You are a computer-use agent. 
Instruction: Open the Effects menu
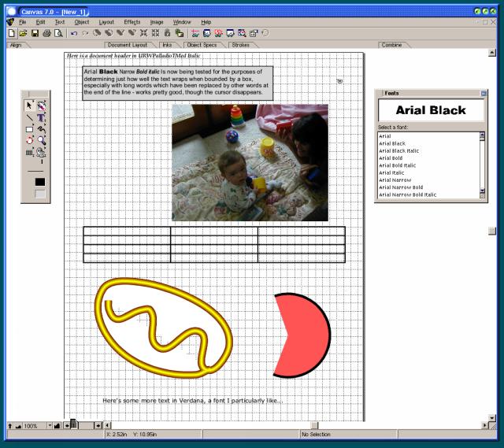coord(132,22)
